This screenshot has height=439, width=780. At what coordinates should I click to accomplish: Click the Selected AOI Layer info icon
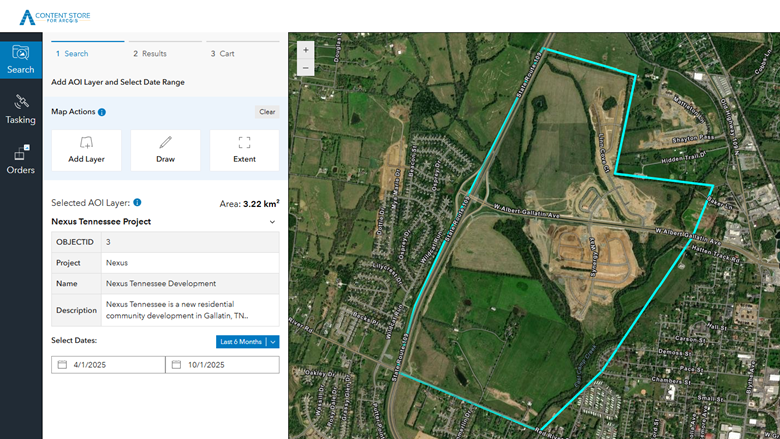[137, 202]
